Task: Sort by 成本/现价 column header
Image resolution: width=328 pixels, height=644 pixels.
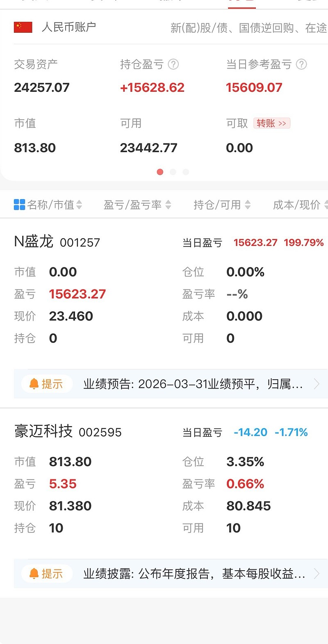Action: point(300,205)
